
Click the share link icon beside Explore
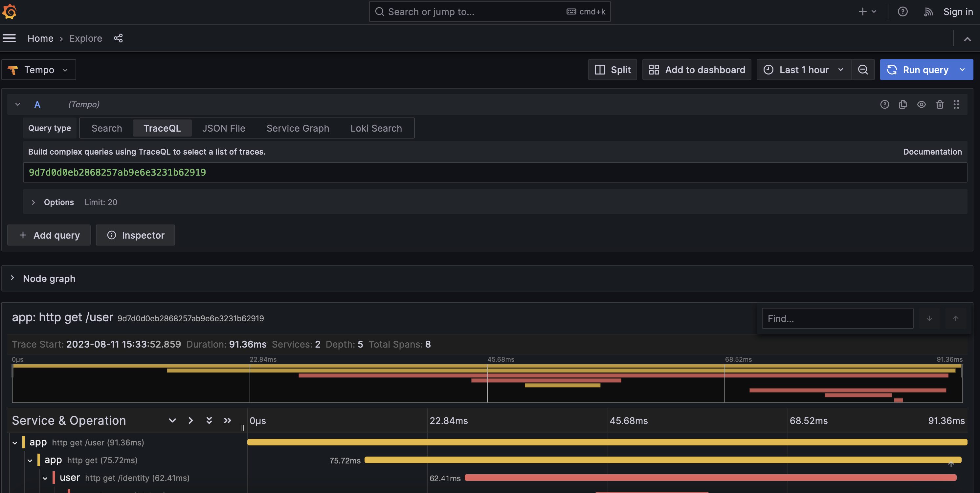pos(118,38)
